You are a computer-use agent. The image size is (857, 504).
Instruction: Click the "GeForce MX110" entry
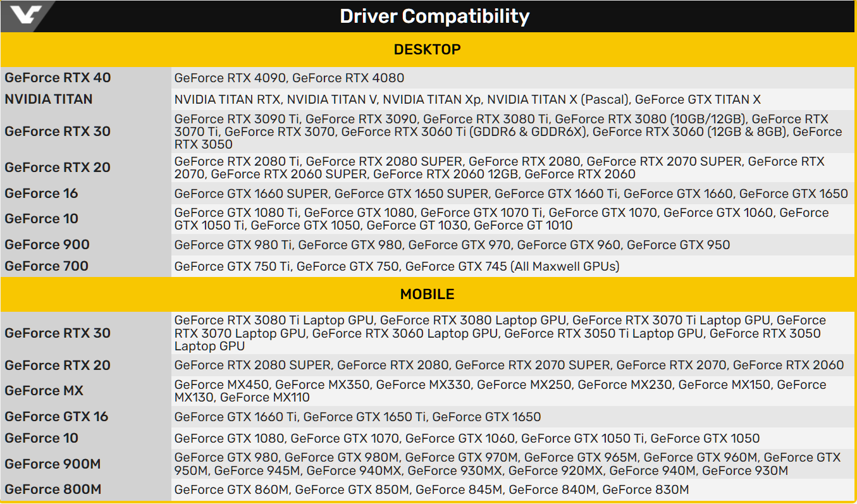(x=264, y=397)
